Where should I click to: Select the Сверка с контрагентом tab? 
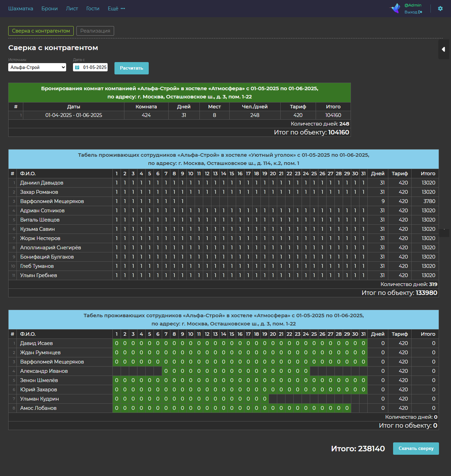click(x=41, y=31)
